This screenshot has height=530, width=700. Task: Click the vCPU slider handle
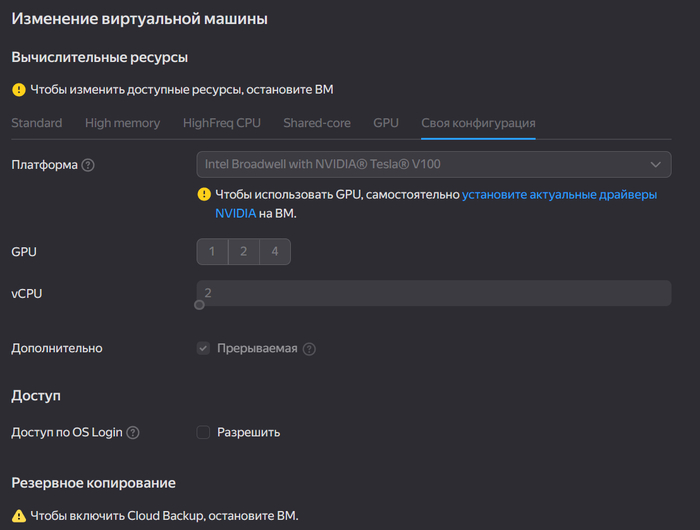(x=200, y=305)
